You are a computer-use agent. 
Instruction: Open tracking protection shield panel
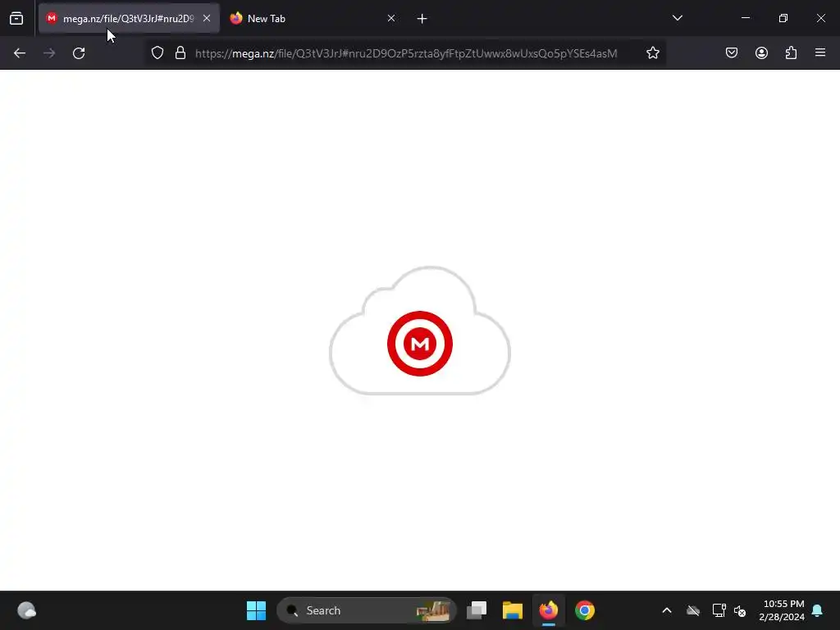(x=157, y=53)
